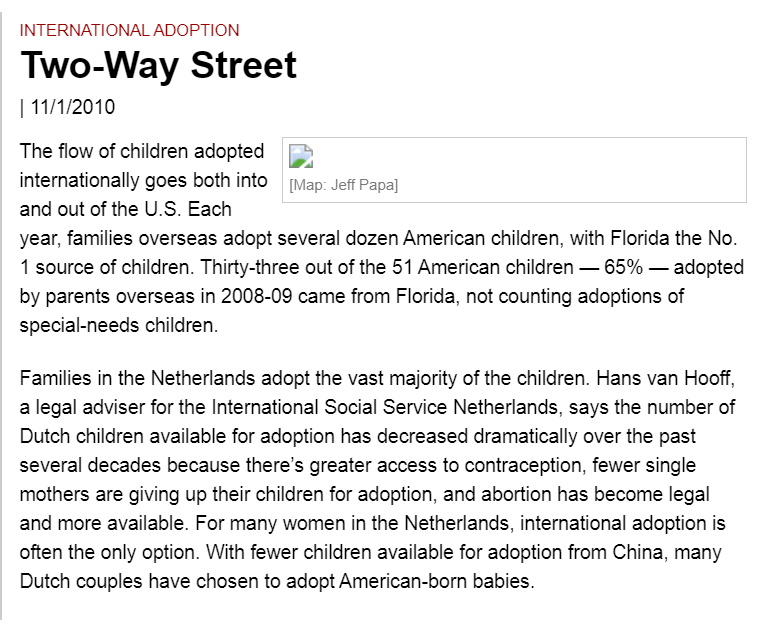The image size is (772, 640).
Task: Click the phrase special-needs children
Action: pyautogui.click(x=118, y=326)
